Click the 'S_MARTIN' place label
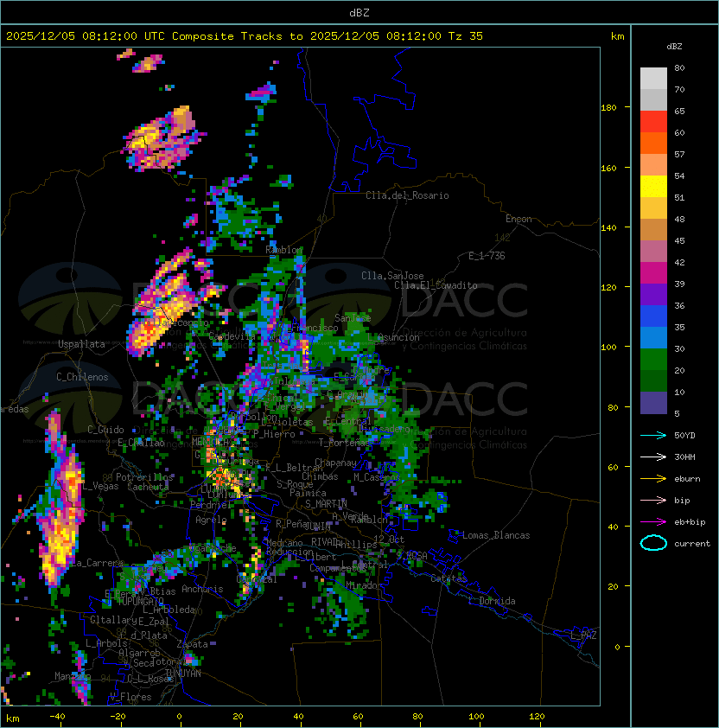719x728 pixels. pyautogui.click(x=326, y=503)
